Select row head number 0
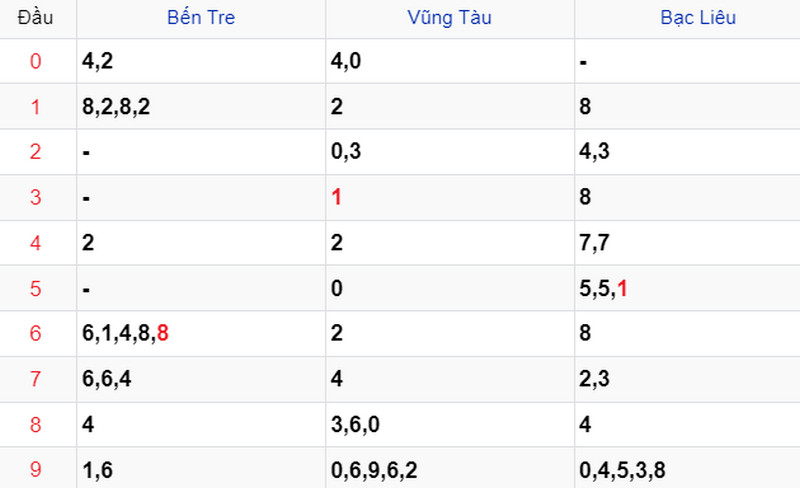 coord(35,61)
